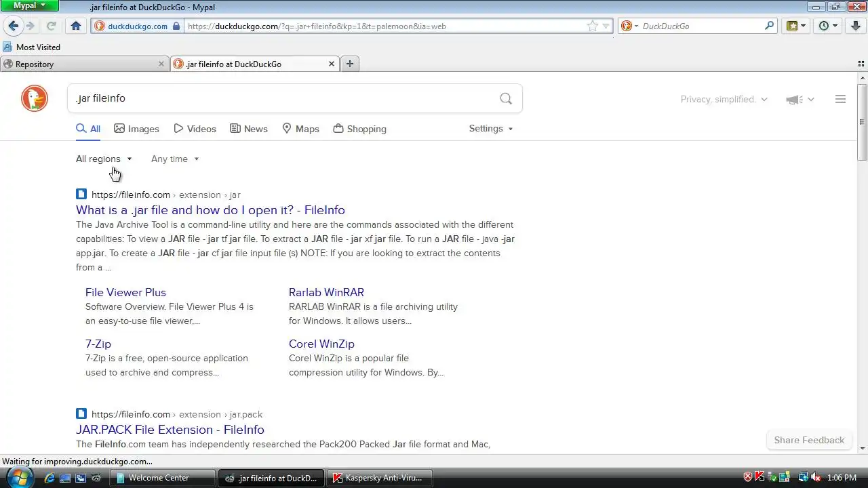868x488 pixels.
Task: Open the Settings dropdown
Action: click(x=491, y=128)
